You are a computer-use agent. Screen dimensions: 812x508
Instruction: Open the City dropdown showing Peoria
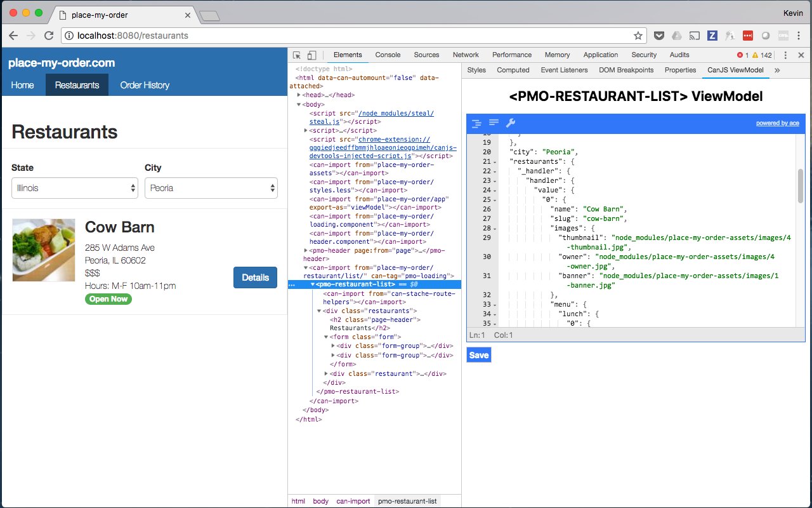point(211,188)
